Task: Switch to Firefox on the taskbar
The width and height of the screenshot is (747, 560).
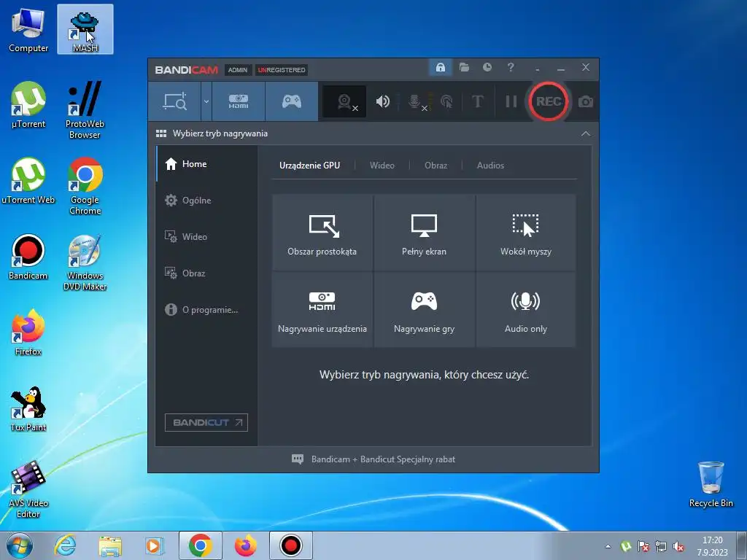Action: pyautogui.click(x=245, y=545)
